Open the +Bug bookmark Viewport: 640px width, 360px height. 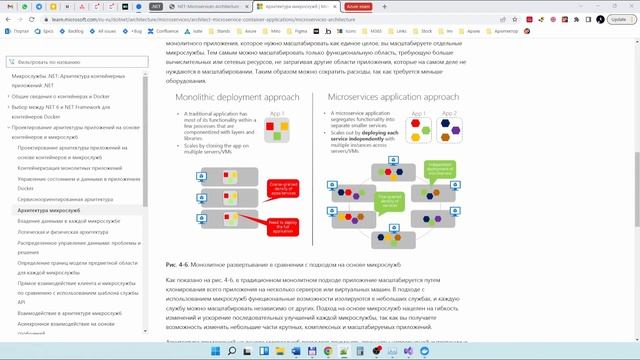tap(132, 31)
